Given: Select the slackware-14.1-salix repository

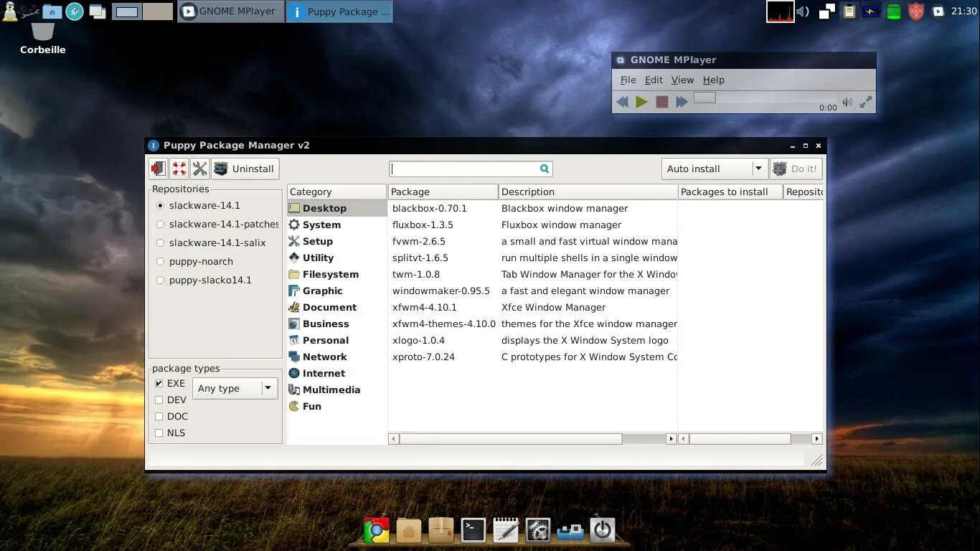Looking at the screenshot, I should click(210, 242).
